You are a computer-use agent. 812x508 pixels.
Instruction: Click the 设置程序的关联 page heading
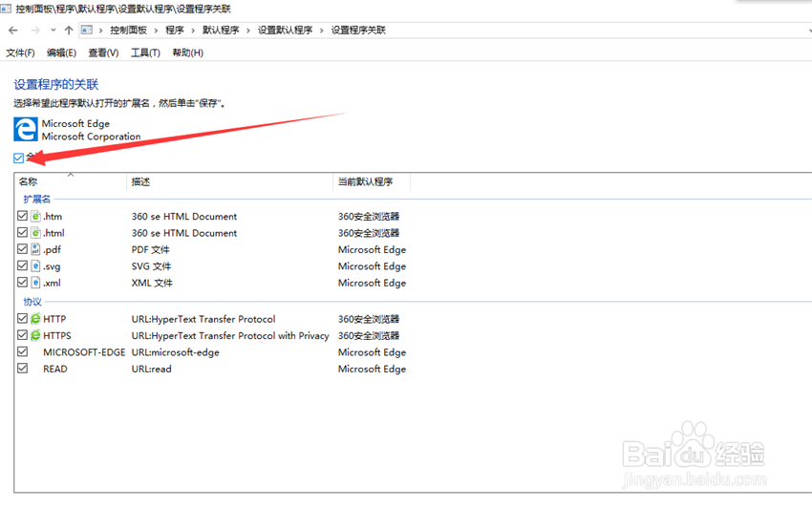[56, 84]
